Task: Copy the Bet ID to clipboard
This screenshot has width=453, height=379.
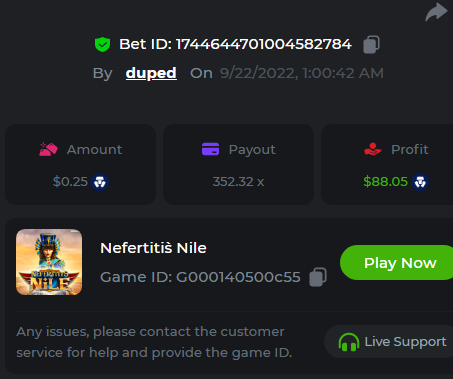Action: (x=371, y=44)
